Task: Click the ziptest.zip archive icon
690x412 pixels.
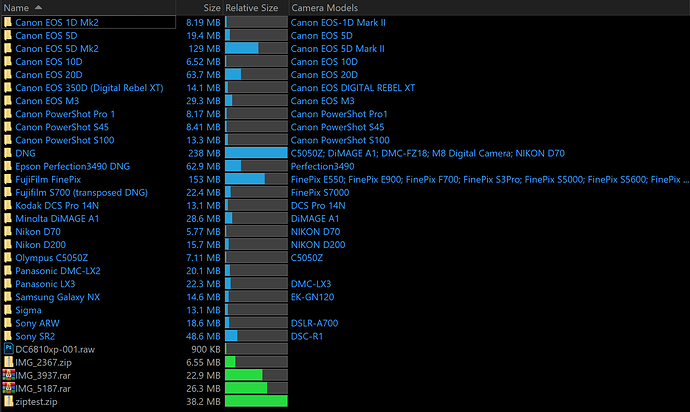Action: coord(8,401)
